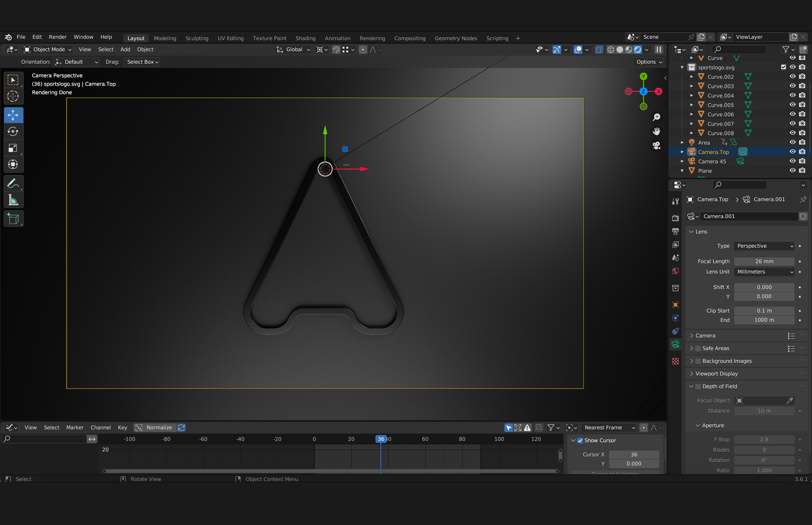Click the Focal Length 26 mm field
812x525 pixels.
(764, 262)
